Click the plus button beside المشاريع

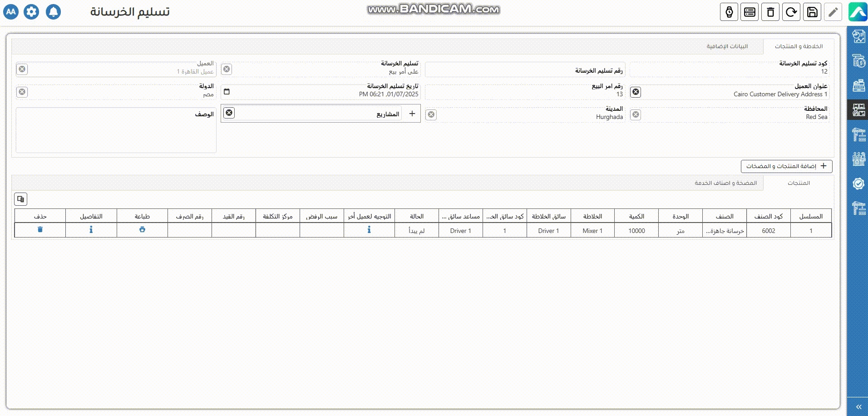pyautogui.click(x=412, y=114)
